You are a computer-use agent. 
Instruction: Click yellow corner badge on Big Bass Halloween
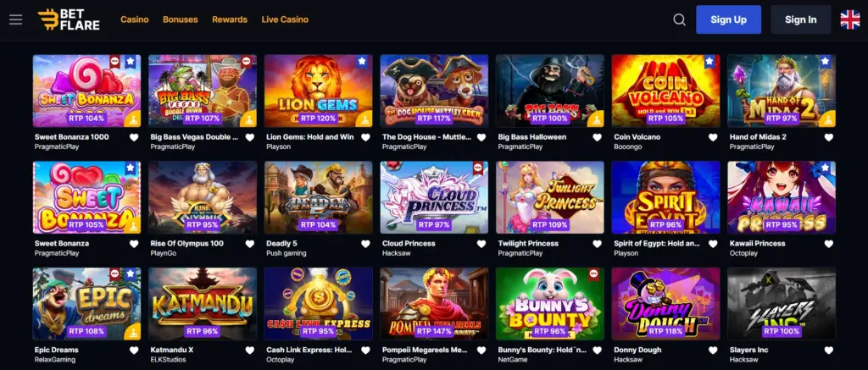[596, 119]
